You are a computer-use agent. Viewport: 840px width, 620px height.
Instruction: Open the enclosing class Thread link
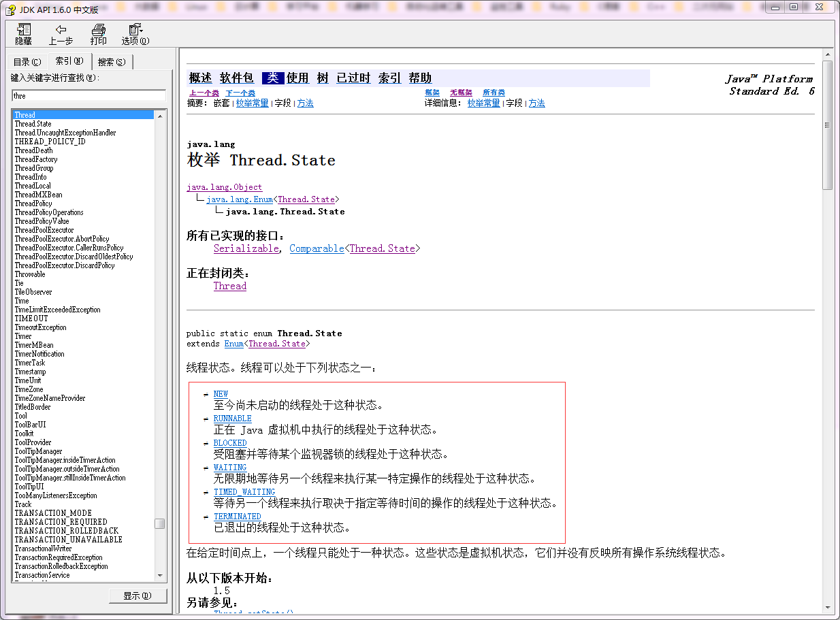tap(230, 286)
